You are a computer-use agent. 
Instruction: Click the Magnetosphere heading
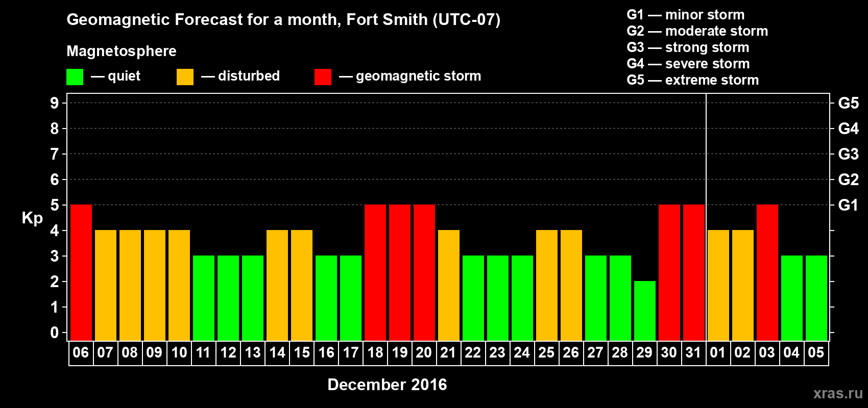122,51
